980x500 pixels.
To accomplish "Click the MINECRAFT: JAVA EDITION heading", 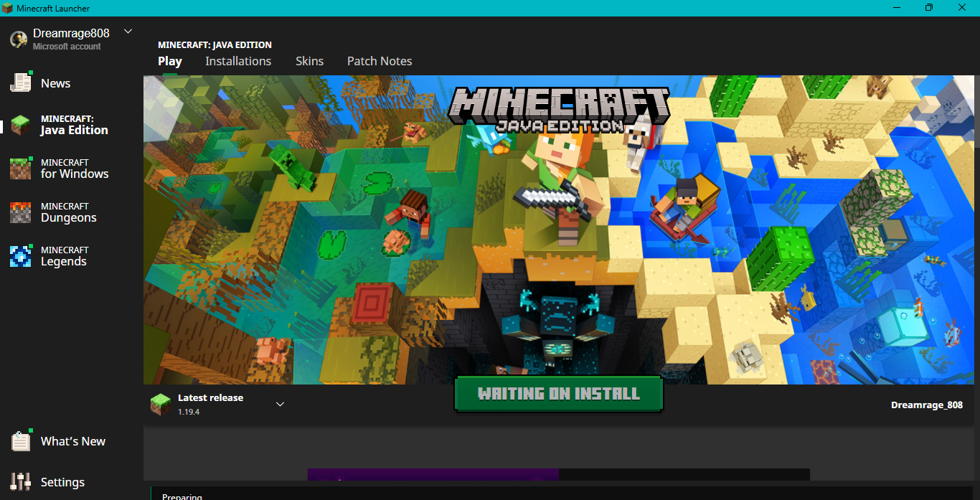I will point(215,44).
